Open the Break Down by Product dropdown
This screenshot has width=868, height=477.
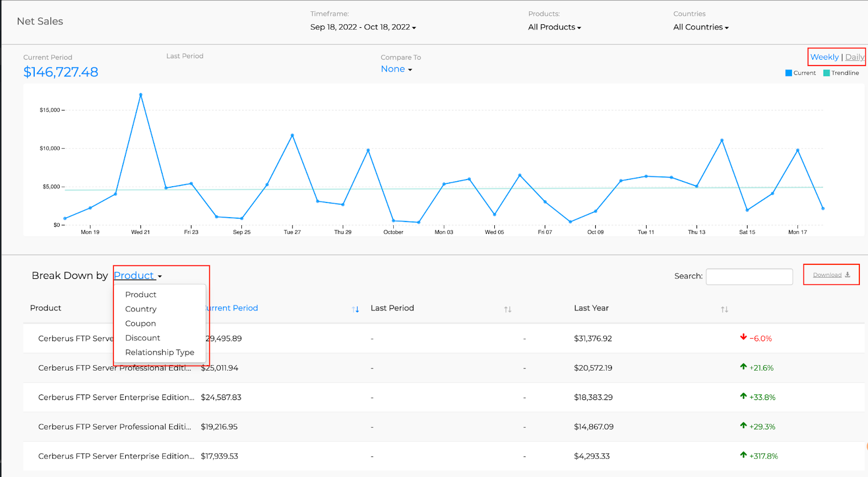tap(138, 276)
